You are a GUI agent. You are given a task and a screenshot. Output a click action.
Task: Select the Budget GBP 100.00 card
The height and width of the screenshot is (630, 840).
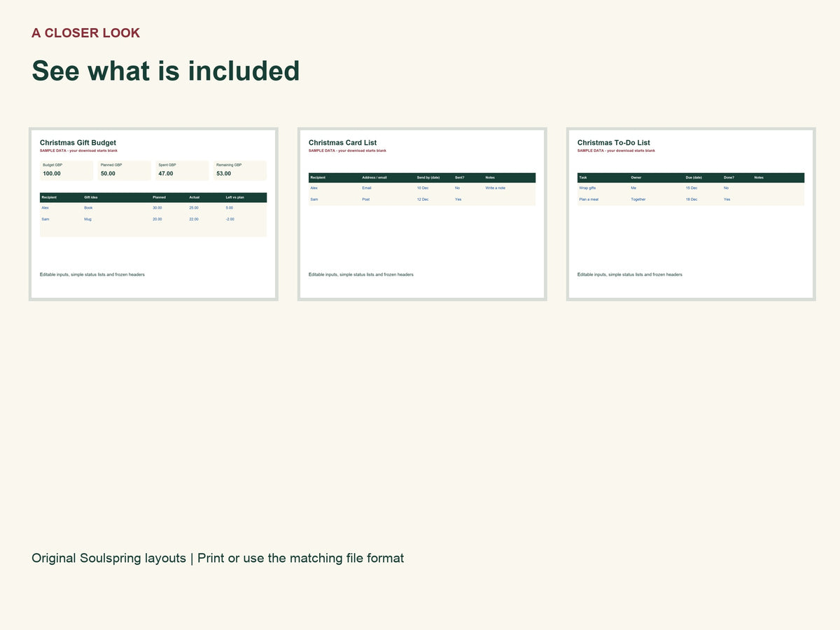pos(66,170)
